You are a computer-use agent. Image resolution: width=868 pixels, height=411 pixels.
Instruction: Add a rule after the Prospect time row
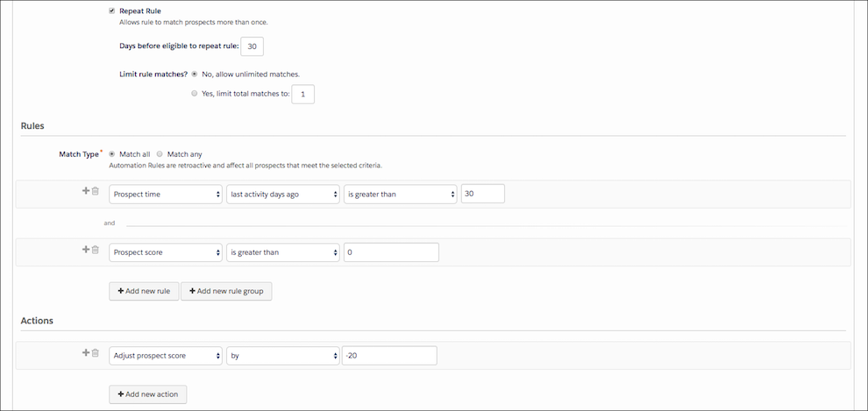click(86, 191)
